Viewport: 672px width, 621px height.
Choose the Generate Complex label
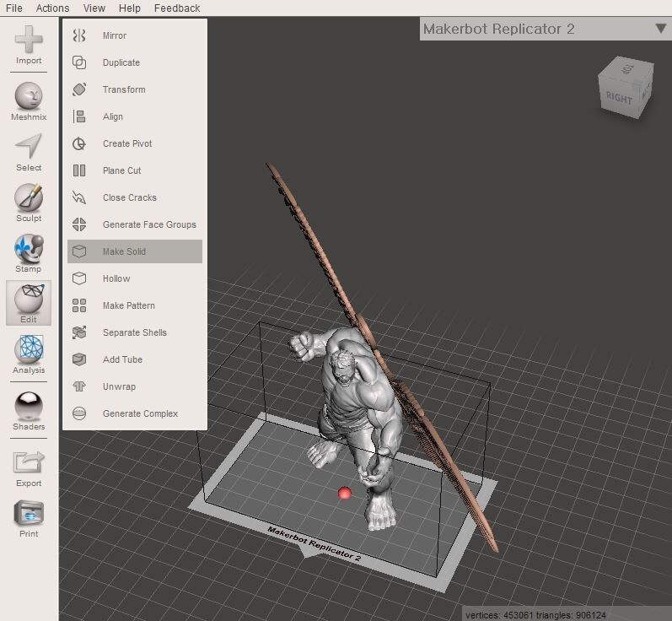[140, 413]
